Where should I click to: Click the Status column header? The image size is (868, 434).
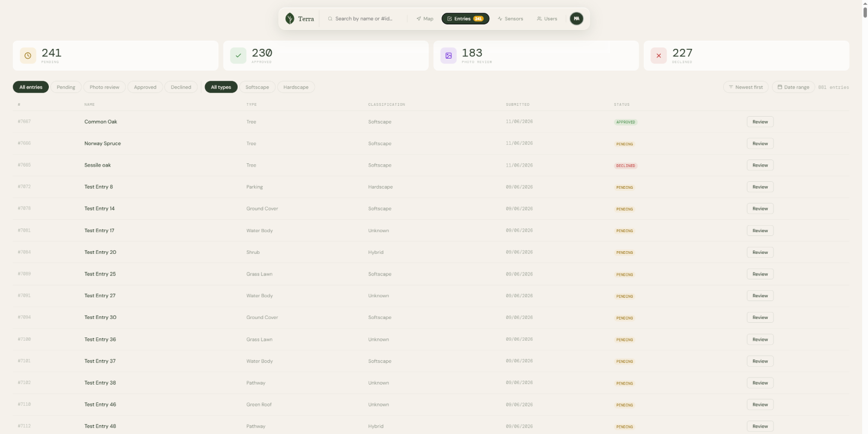(622, 104)
